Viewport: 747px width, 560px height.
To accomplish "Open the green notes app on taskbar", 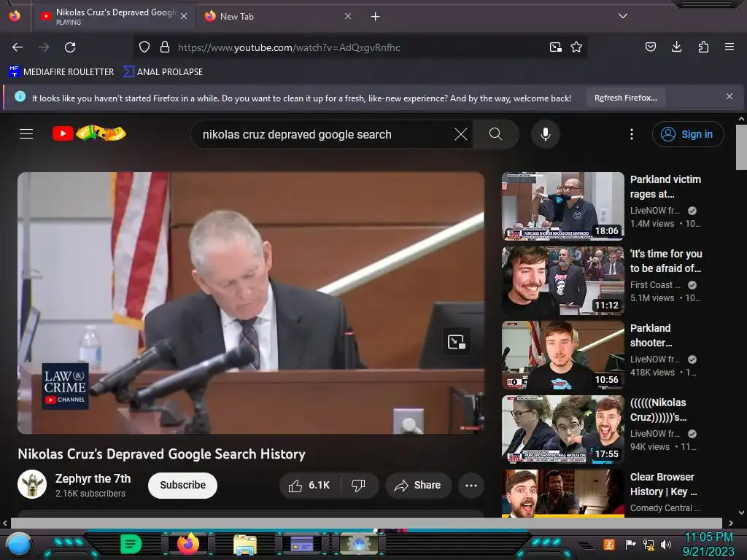I will click(131, 543).
